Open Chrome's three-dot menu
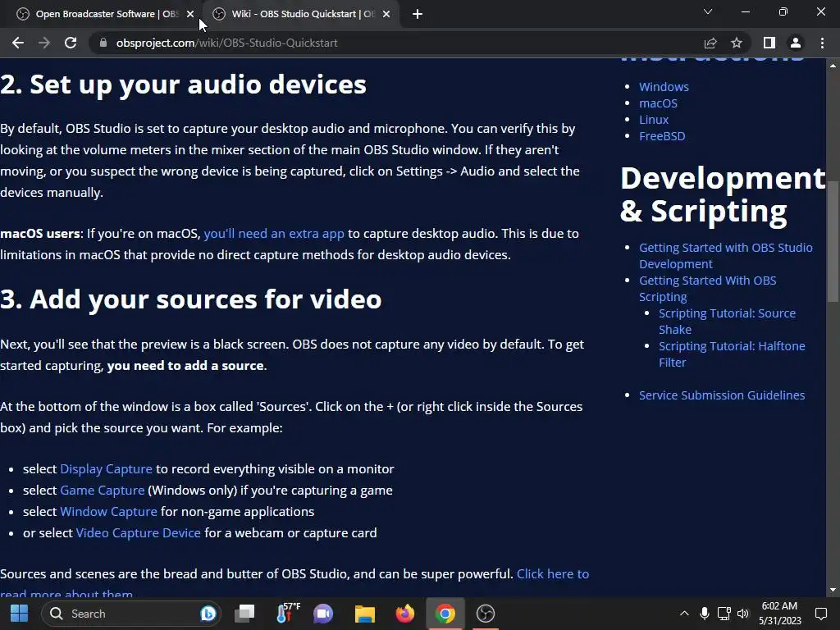840x630 pixels. coord(822,43)
